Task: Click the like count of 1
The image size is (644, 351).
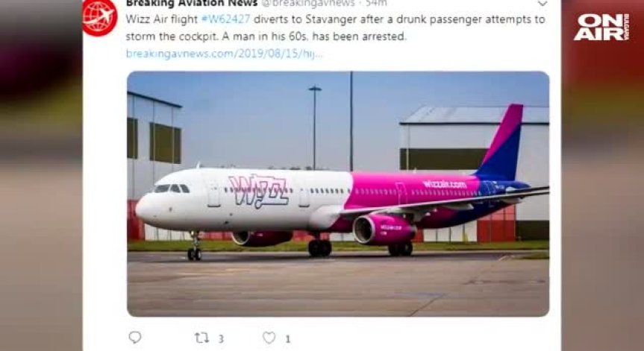Action: [x=287, y=339]
